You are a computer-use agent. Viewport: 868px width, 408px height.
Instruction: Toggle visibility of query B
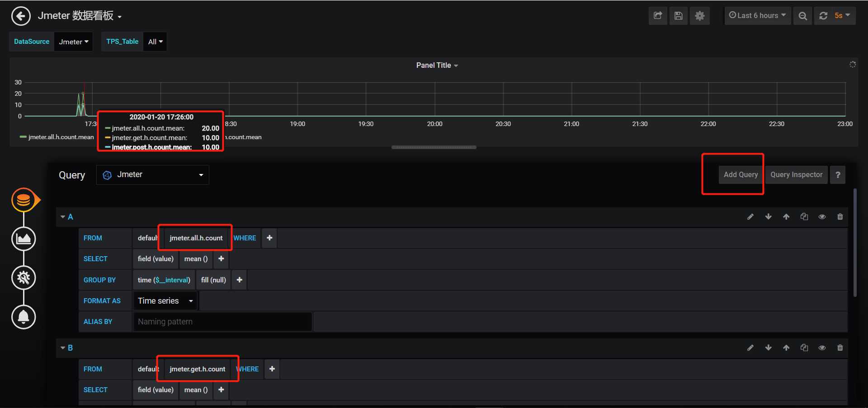click(x=822, y=348)
